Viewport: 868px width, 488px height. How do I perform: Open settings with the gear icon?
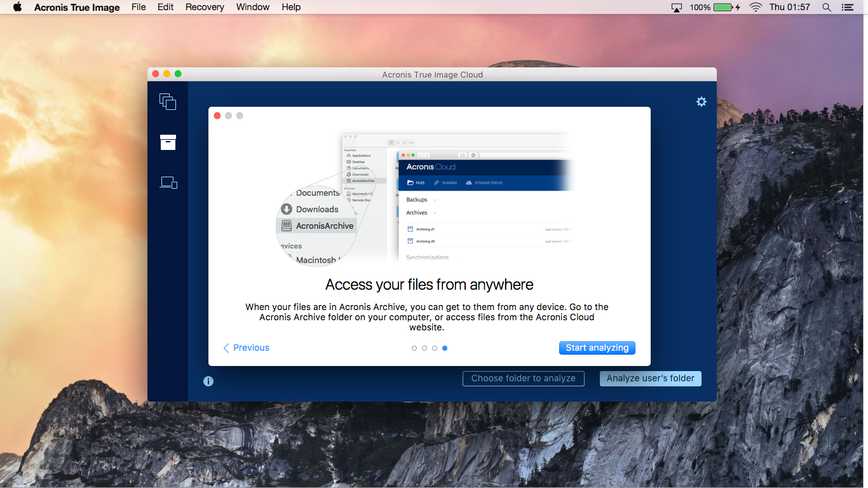702,102
